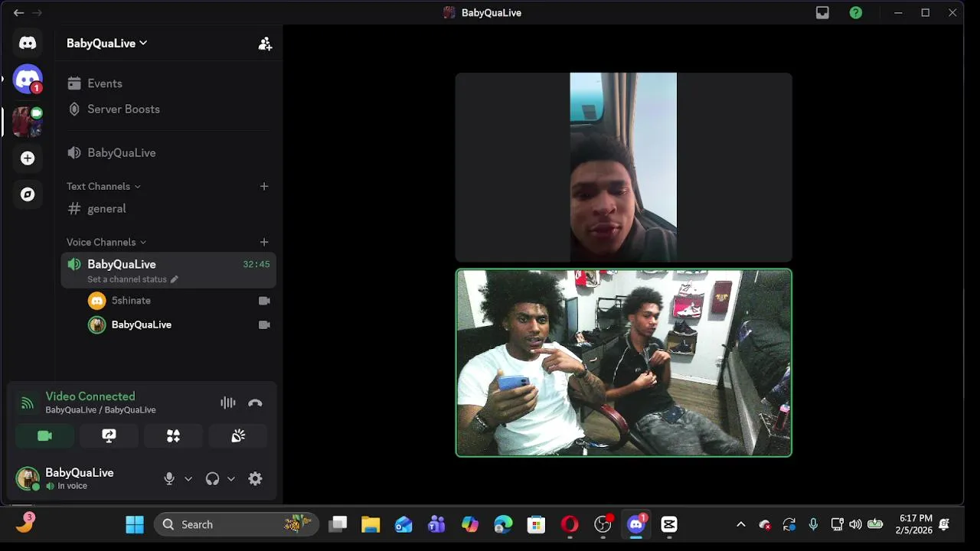
Task: Select the BabyQuaLive server avatar in sidebar
Action: coord(28,122)
